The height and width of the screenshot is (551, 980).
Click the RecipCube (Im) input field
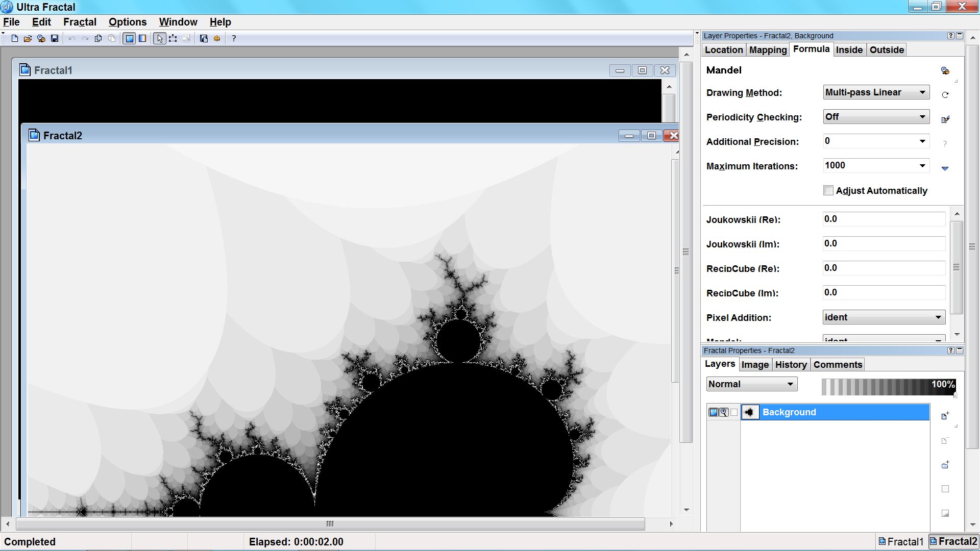(x=884, y=292)
